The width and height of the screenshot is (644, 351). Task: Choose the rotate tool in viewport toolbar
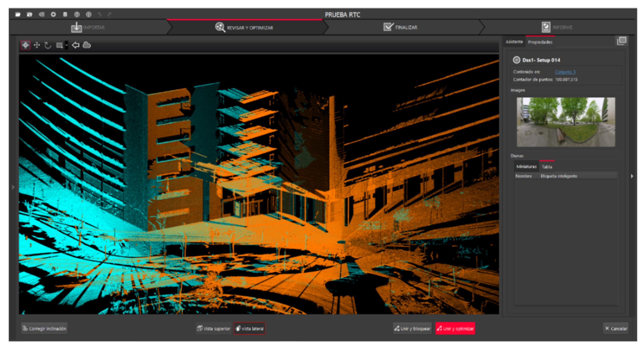pyautogui.click(x=48, y=45)
